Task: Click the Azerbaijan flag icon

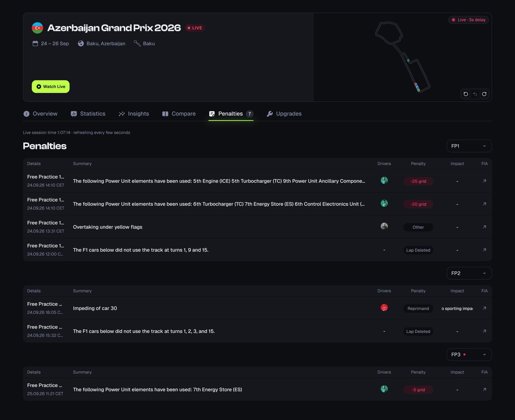Action: [x=37, y=28]
